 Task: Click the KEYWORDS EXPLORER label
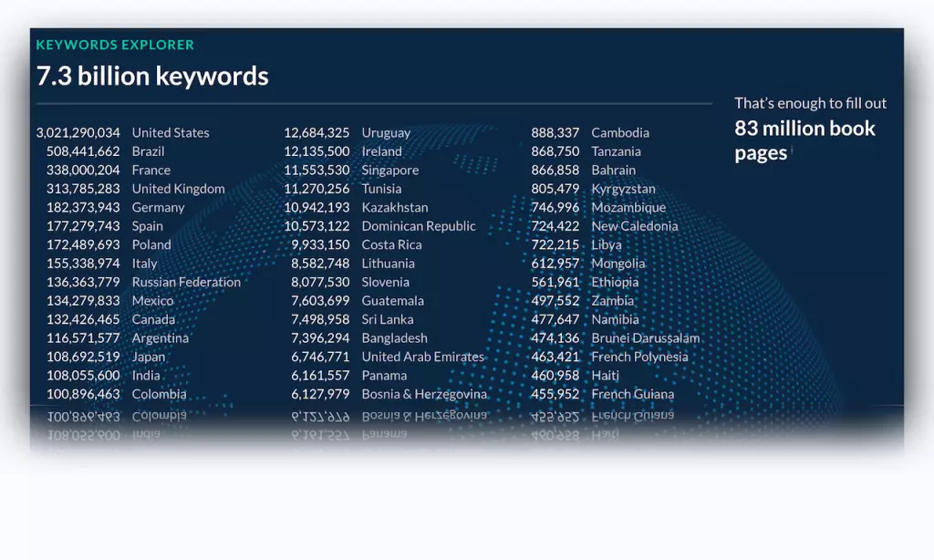coord(115,45)
